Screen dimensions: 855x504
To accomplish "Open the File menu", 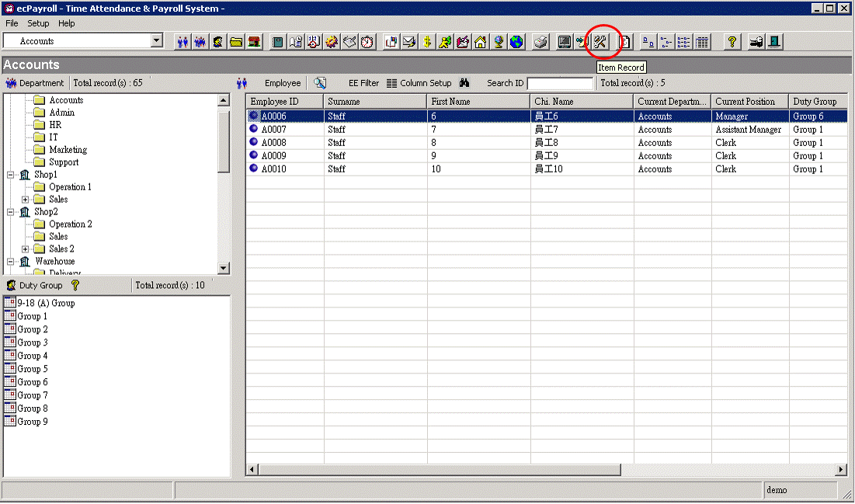I will coord(12,23).
